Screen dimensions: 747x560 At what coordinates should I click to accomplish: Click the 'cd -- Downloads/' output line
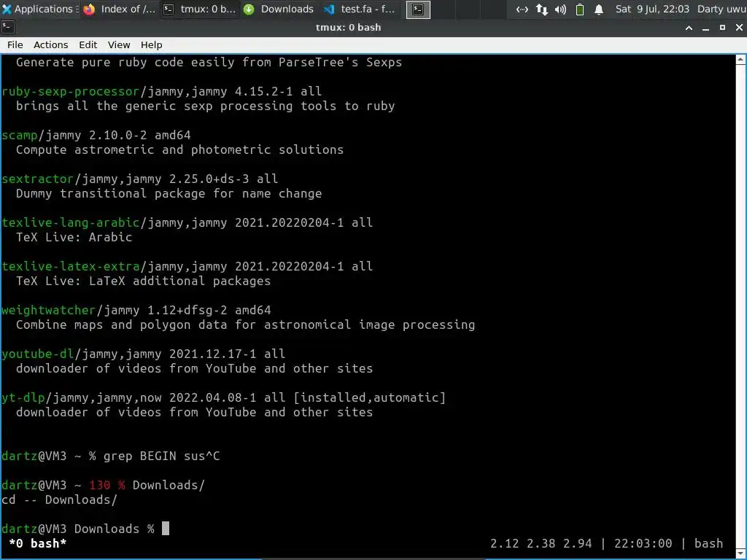coord(60,500)
